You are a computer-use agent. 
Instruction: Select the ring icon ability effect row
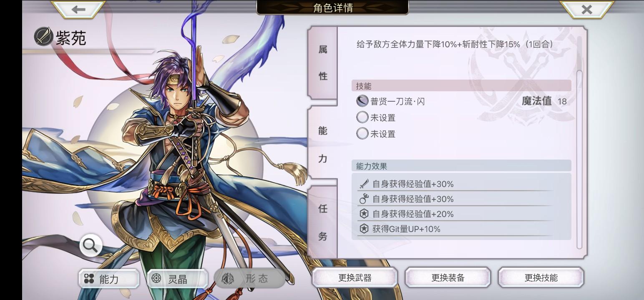pyautogui.click(x=455, y=199)
